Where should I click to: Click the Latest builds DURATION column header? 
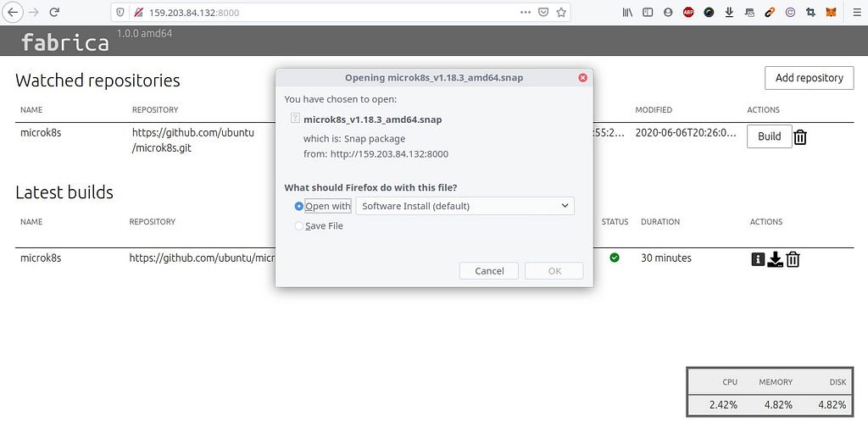[x=659, y=222]
